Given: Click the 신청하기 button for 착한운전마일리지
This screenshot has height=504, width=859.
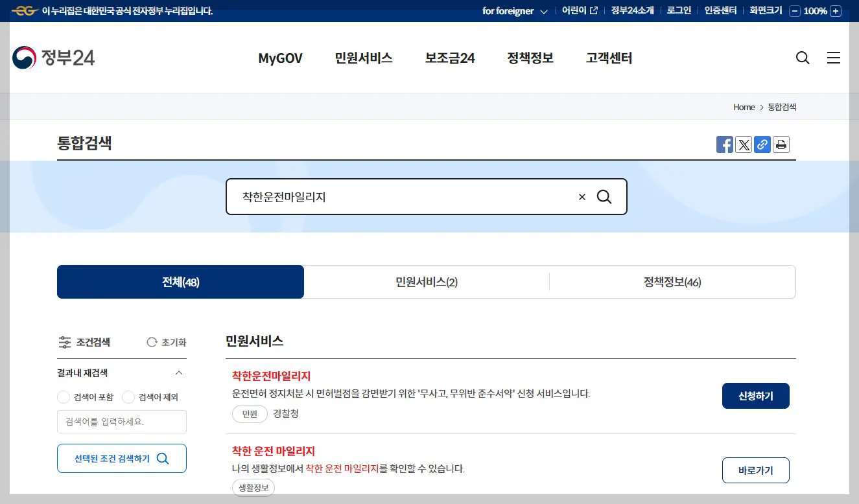Looking at the screenshot, I should click(755, 395).
